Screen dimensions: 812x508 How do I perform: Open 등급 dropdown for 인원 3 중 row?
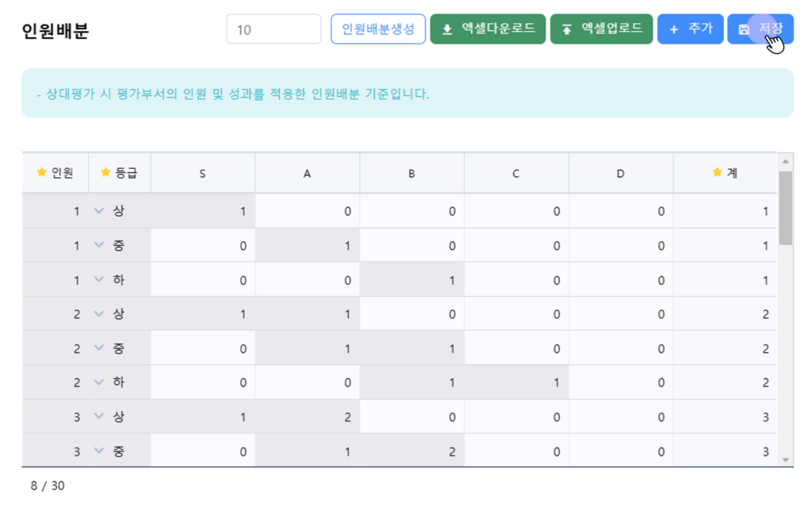99,451
